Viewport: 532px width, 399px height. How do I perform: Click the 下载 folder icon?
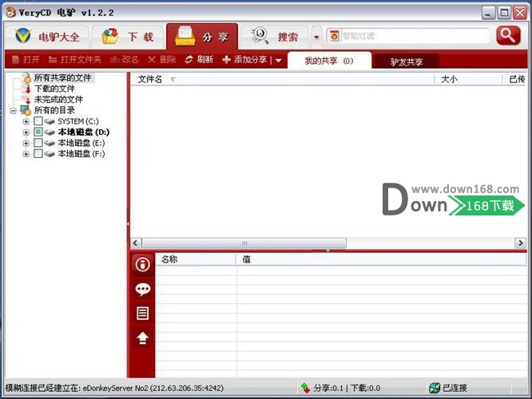pos(110,36)
